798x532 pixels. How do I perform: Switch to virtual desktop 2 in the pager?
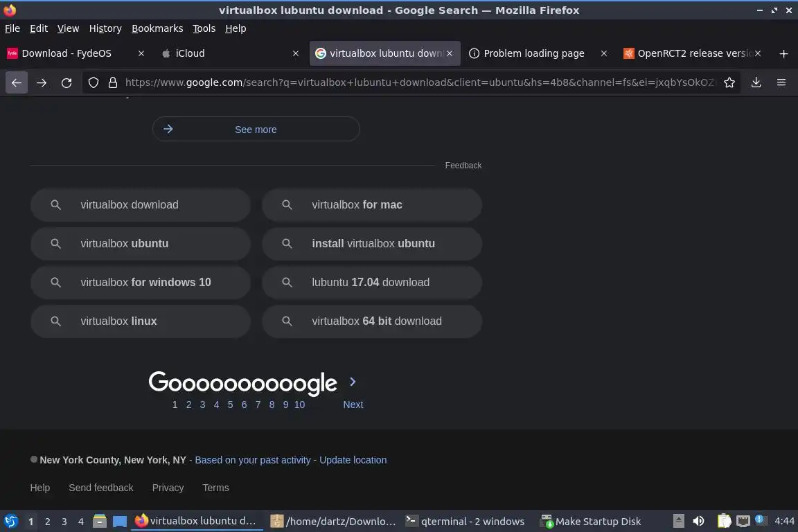[47, 522]
